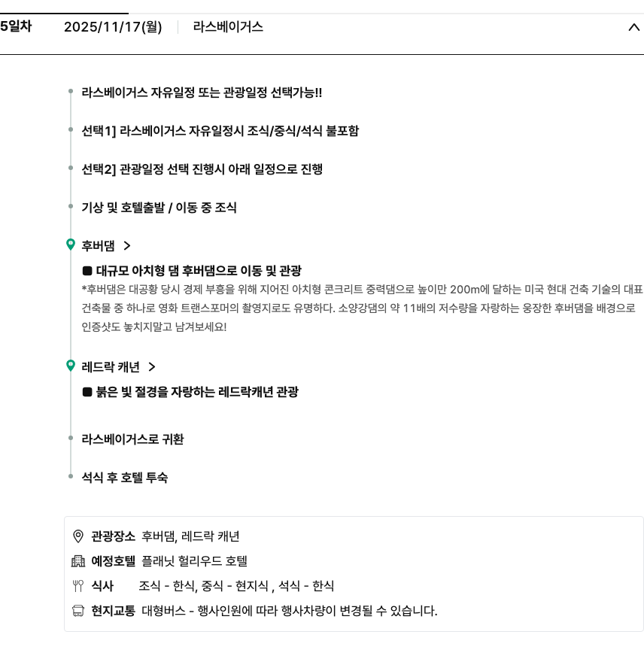Click the black bullet before 붉은 빛 절경
The image size is (644, 662).
point(87,392)
